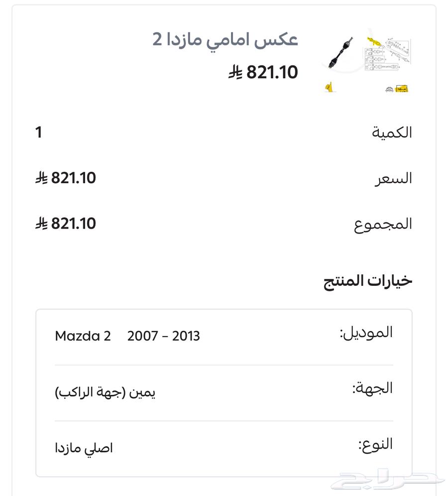The image size is (448, 496).
Task: Open the product title عكس امامي مازدا 2
Action: (225, 39)
